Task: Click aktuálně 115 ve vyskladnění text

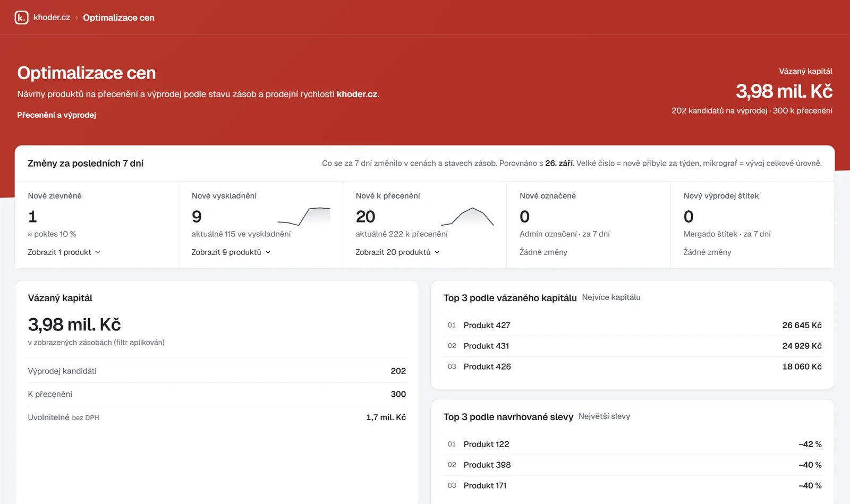Action: pyautogui.click(x=241, y=234)
